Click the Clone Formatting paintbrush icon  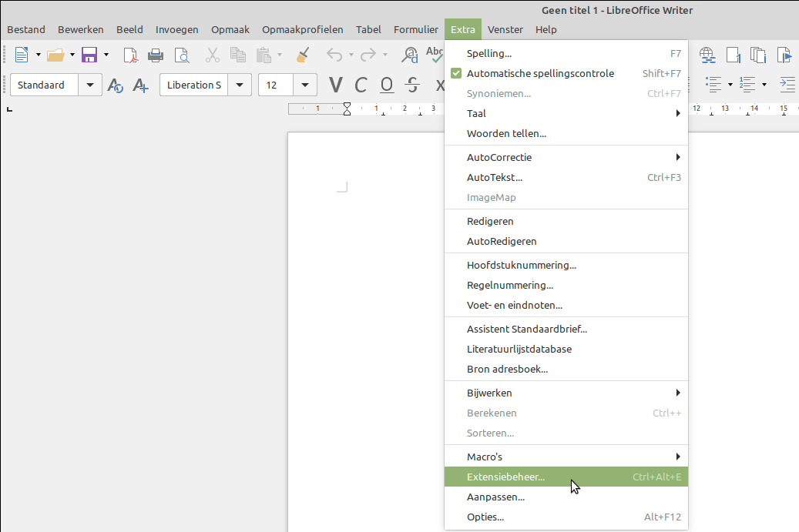coord(303,55)
